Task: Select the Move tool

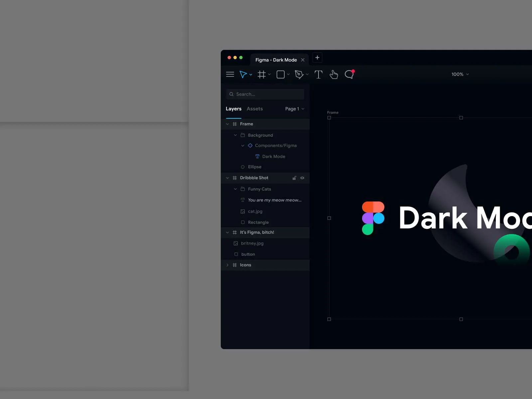Action: [243, 74]
